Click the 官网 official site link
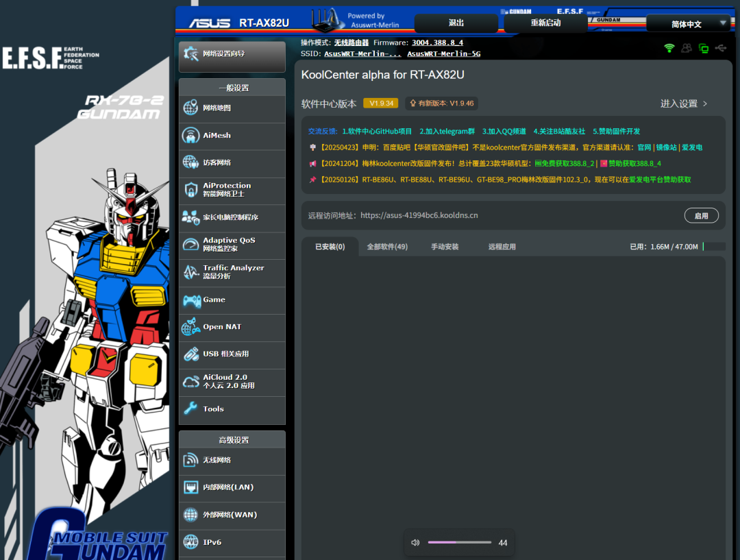 coord(644,147)
